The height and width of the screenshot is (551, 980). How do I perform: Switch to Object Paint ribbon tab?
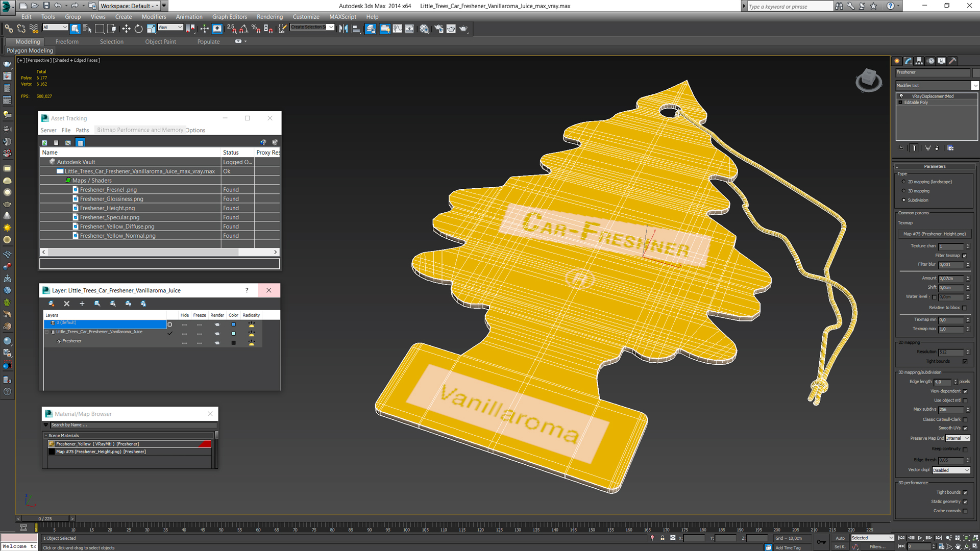(x=160, y=42)
